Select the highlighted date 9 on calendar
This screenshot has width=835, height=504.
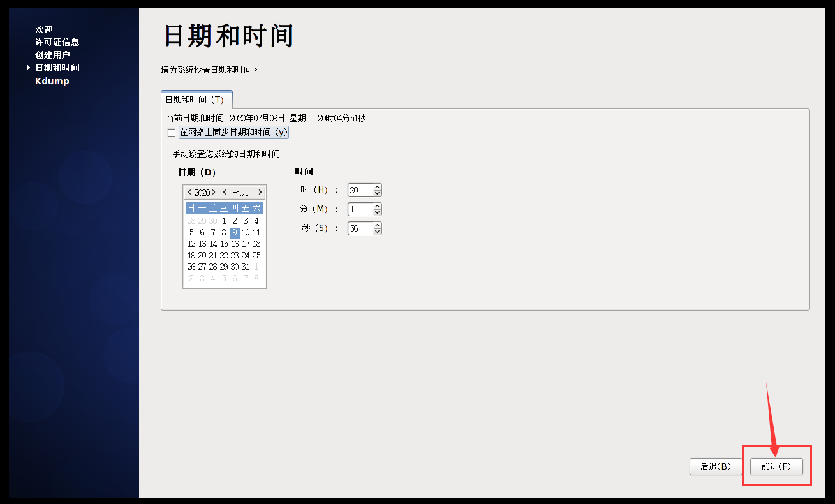pos(234,232)
